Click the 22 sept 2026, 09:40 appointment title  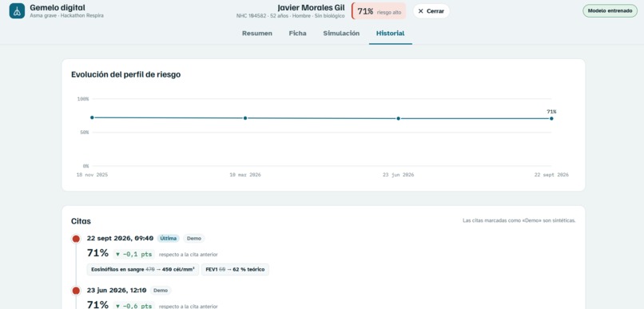[x=120, y=239]
